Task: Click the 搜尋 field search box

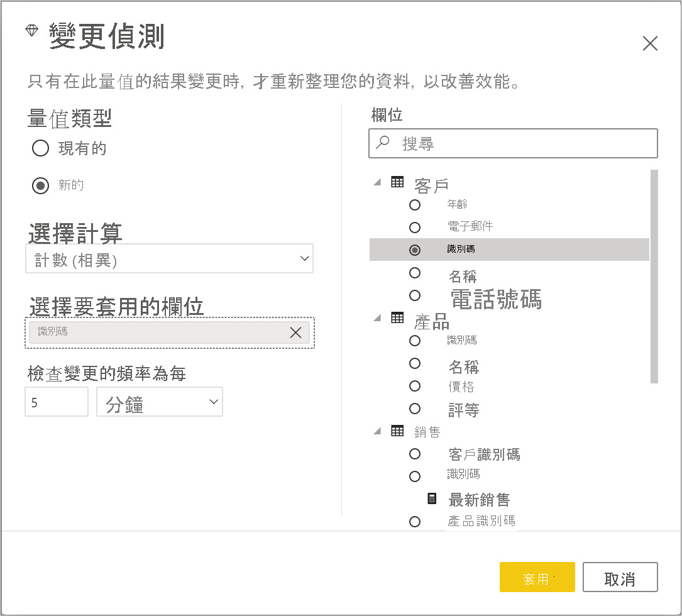Action: tap(513, 143)
